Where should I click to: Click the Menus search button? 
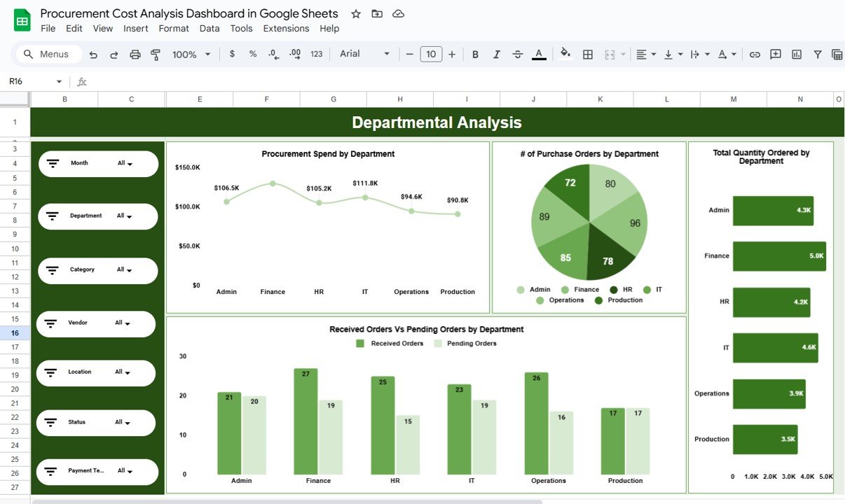tap(48, 54)
